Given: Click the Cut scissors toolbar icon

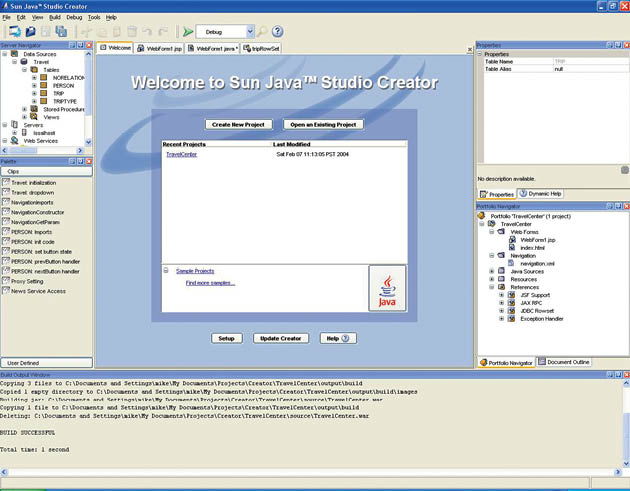Looking at the screenshot, I should (86, 31).
